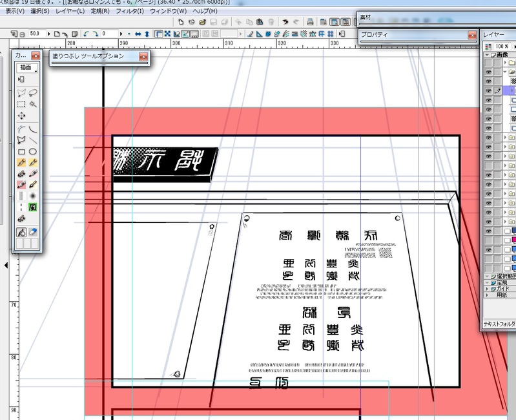Click the paste clipboard icon
Viewport: 516px width, 420px height.
[x=260, y=22]
